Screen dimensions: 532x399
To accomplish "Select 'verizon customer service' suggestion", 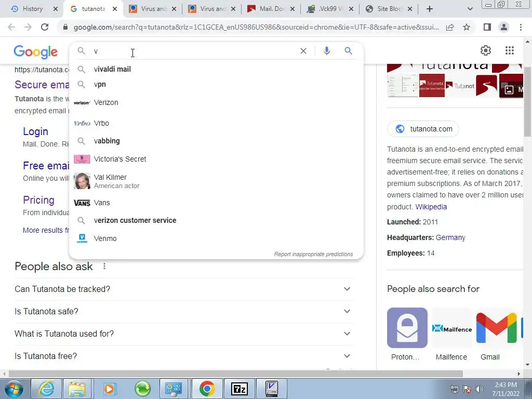I will pos(216,220).
